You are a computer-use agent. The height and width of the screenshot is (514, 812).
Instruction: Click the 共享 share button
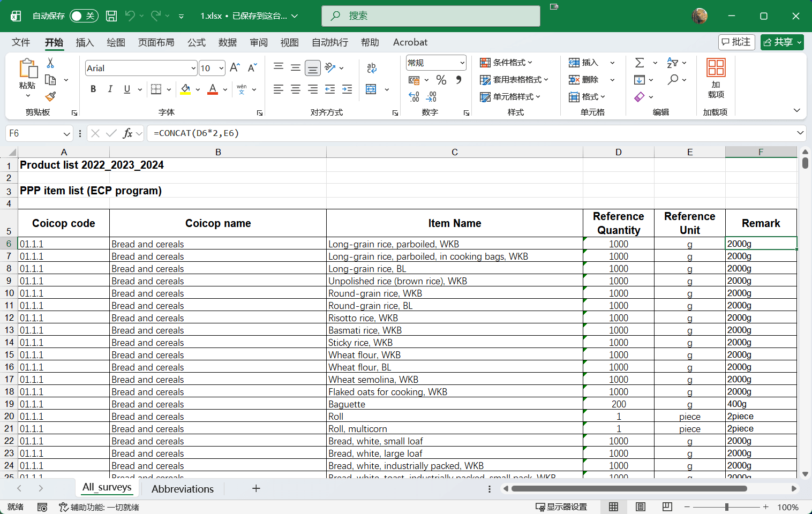pyautogui.click(x=781, y=42)
